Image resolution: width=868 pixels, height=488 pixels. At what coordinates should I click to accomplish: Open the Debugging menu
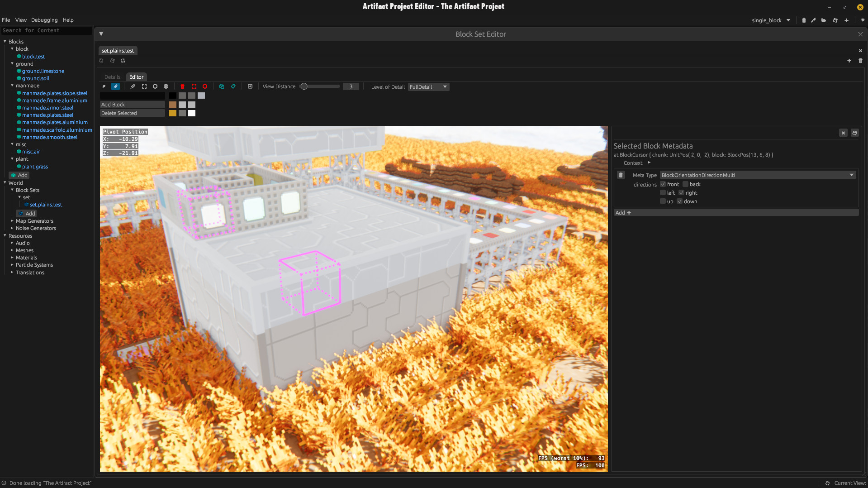[44, 20]
